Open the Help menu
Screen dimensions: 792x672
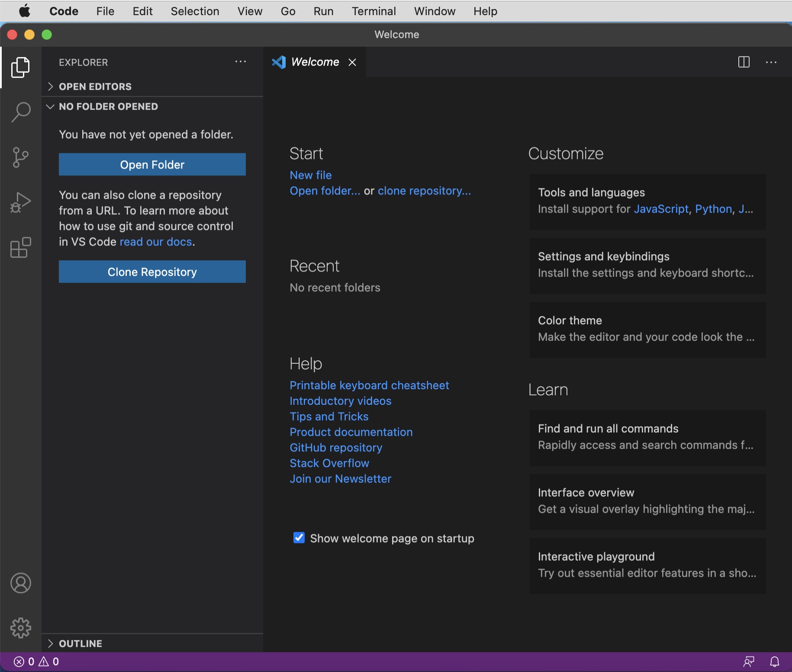(485, 11)
